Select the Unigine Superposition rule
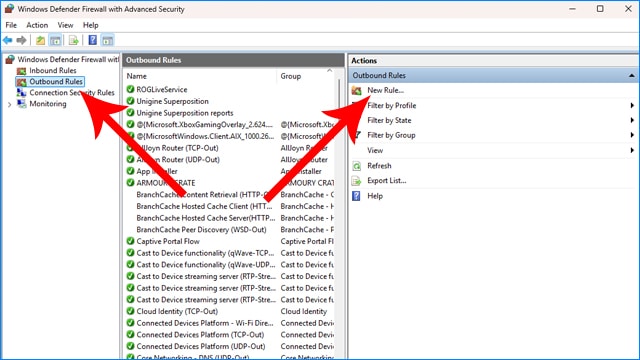 pos(172,101)
